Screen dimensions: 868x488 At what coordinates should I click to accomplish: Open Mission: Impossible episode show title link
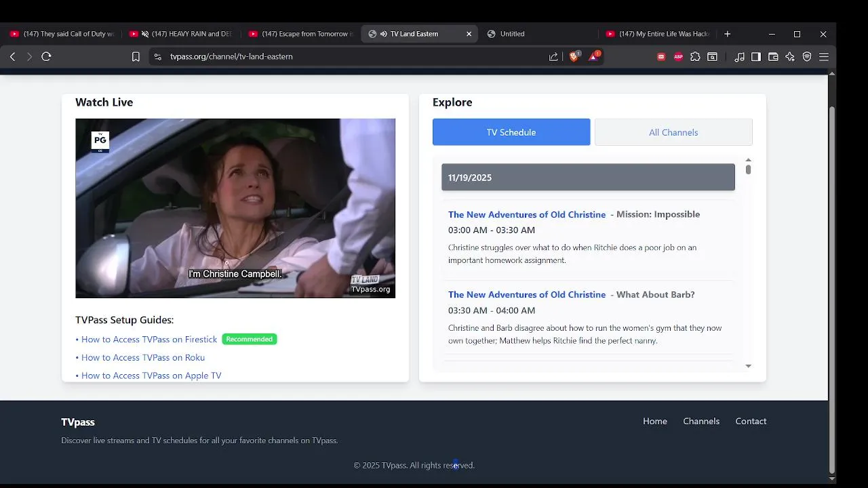tap(527, 214)
